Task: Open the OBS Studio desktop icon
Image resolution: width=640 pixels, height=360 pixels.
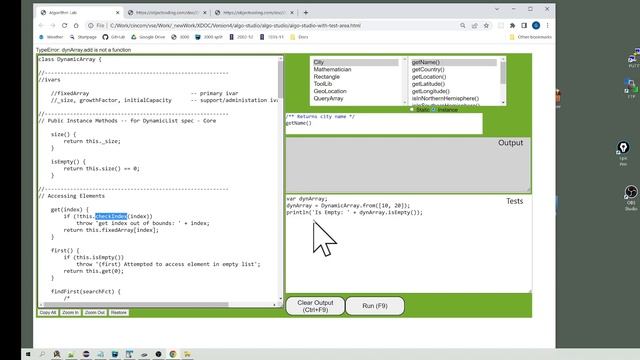Action: [x=631, y=198]
